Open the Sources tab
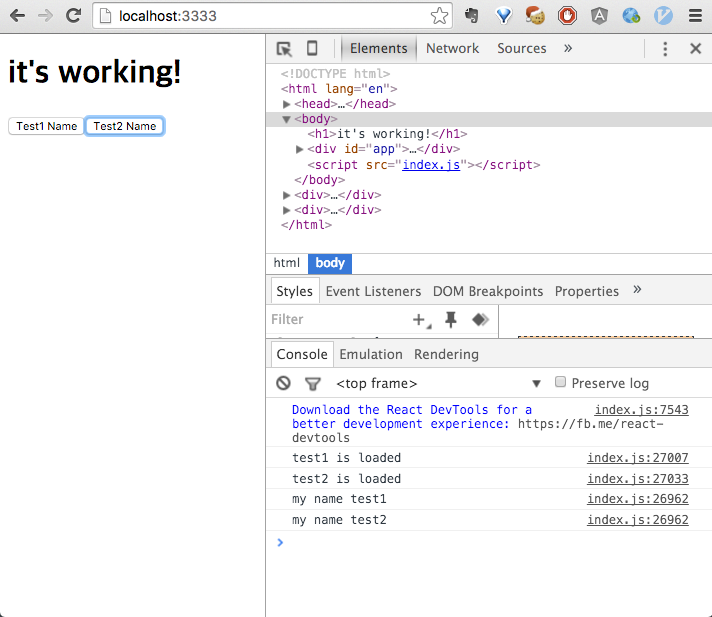This screenshot has width=712, height=617. coord(522,48)
